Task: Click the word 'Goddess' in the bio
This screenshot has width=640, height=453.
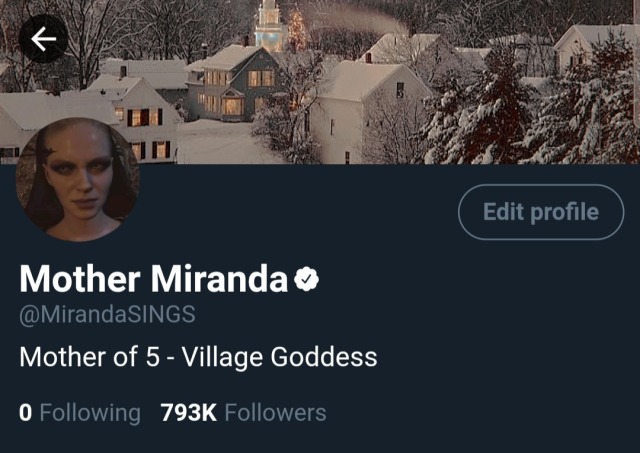Action: point(324,358)
